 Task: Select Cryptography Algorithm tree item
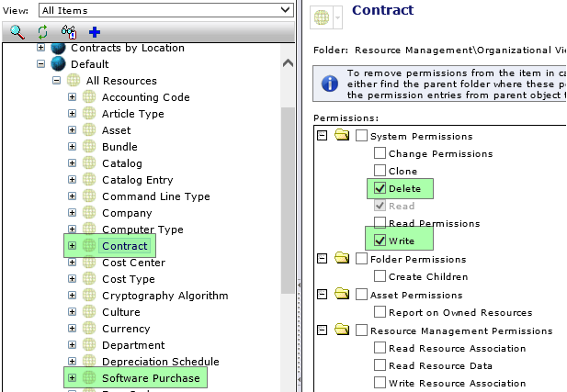coord(164,296)
